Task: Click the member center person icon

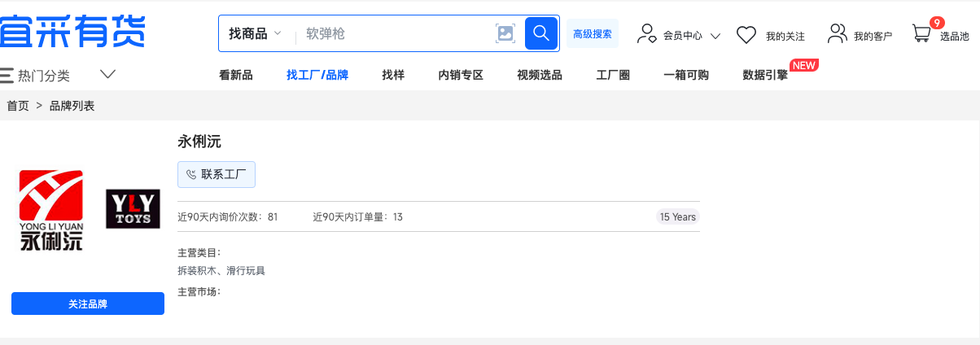Action: tap(647, 33)
